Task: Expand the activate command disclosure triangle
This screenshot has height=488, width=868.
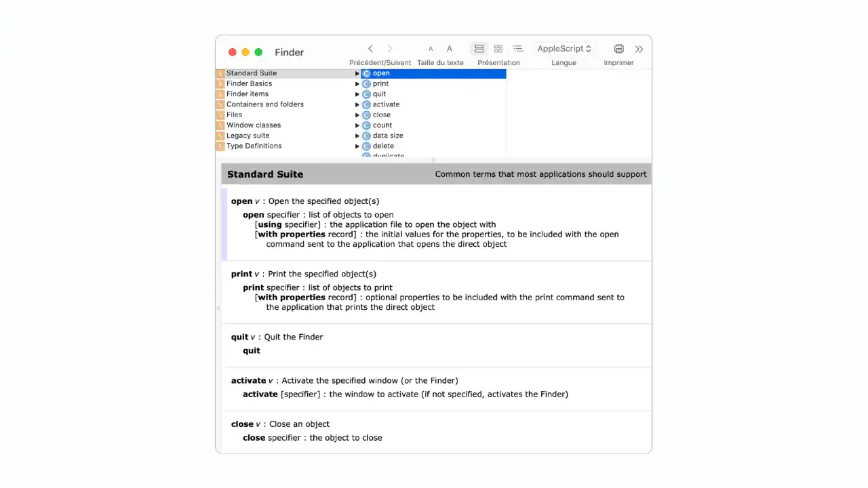Action: 357,104
